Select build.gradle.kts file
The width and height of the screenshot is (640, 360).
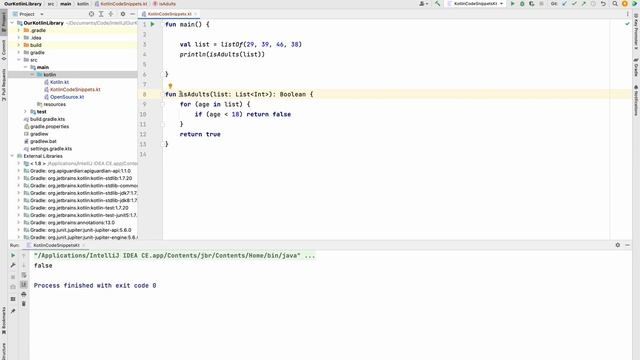[x=47, y=119]
